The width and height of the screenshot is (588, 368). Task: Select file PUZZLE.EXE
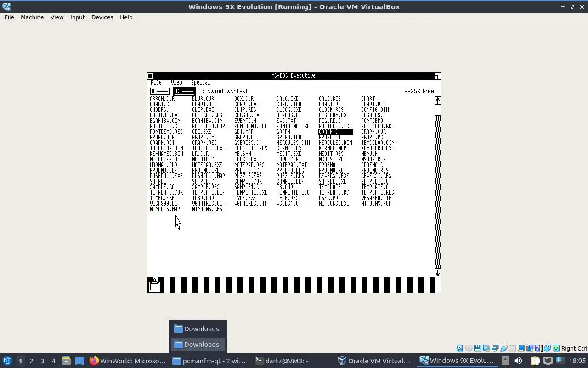click(x=248, y=176)
